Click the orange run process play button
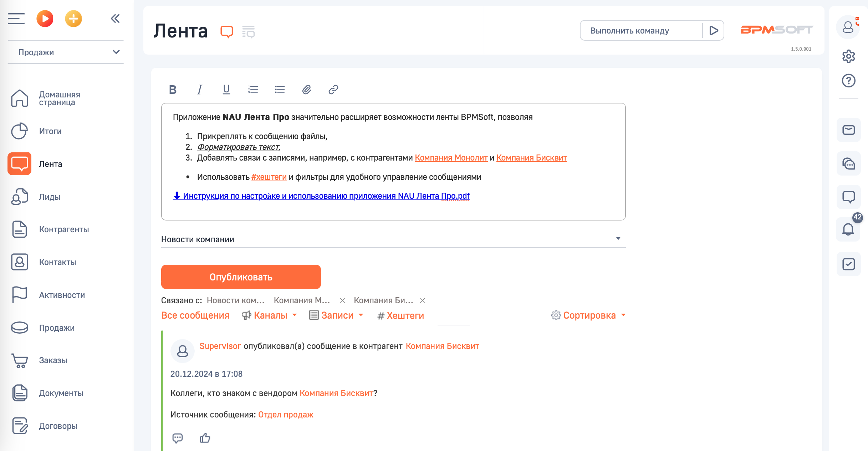Viewport: 868px width, 451px height. tap(45, 19)
